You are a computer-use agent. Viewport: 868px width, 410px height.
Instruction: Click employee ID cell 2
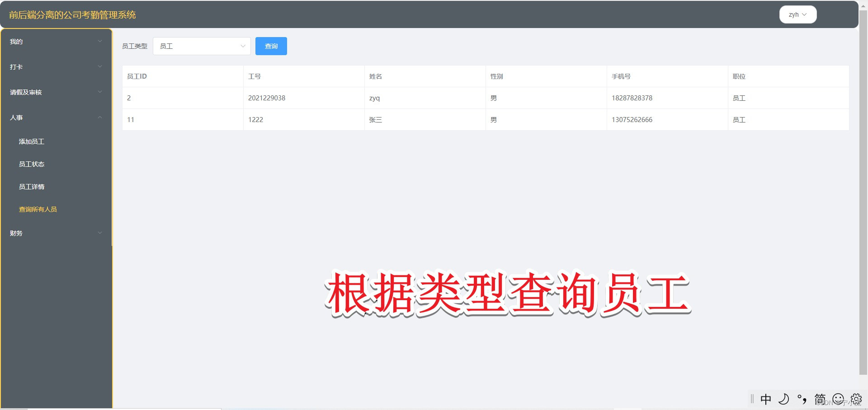pyautogui.click(x=183, y=98)
